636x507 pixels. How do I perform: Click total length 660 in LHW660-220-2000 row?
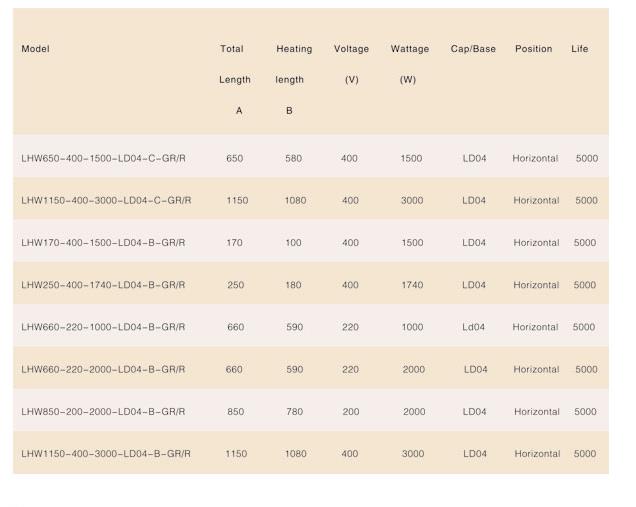pyautogui.click(x=234, y=369)
